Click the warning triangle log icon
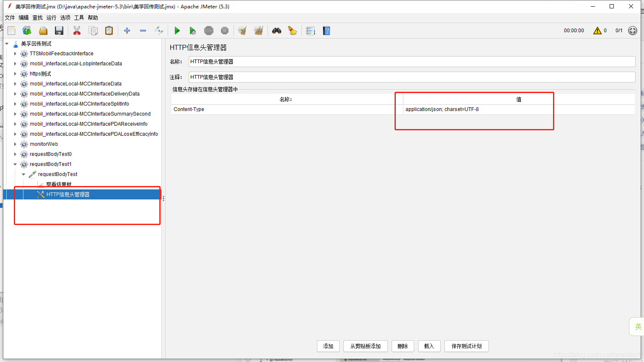 [597, 31]
